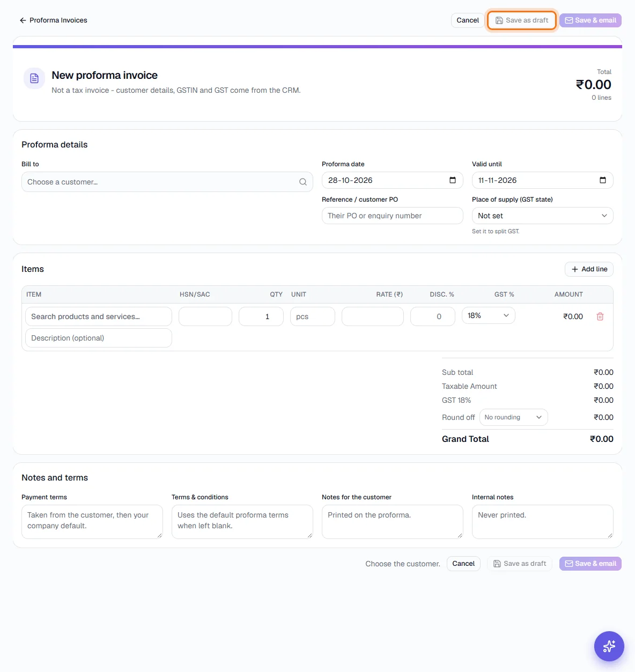Focus the Reference / customer PO field
The image size is (635, 672).
pos(392,216)
